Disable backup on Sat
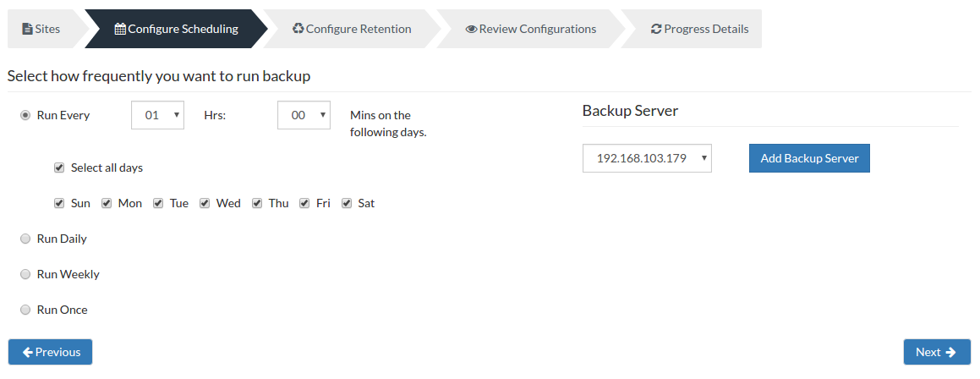980x379 pixels. click(x=346, y=203)
